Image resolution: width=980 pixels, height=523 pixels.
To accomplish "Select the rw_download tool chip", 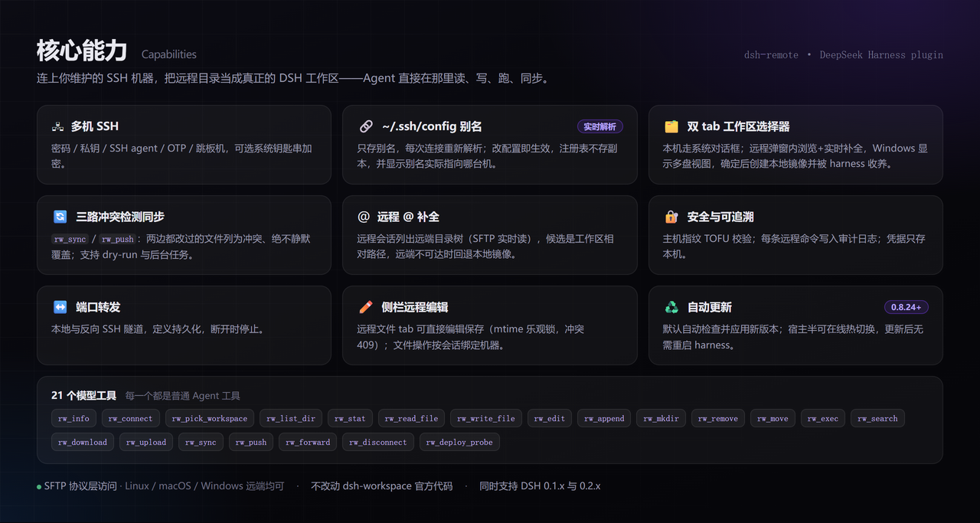I will [83, 442].
